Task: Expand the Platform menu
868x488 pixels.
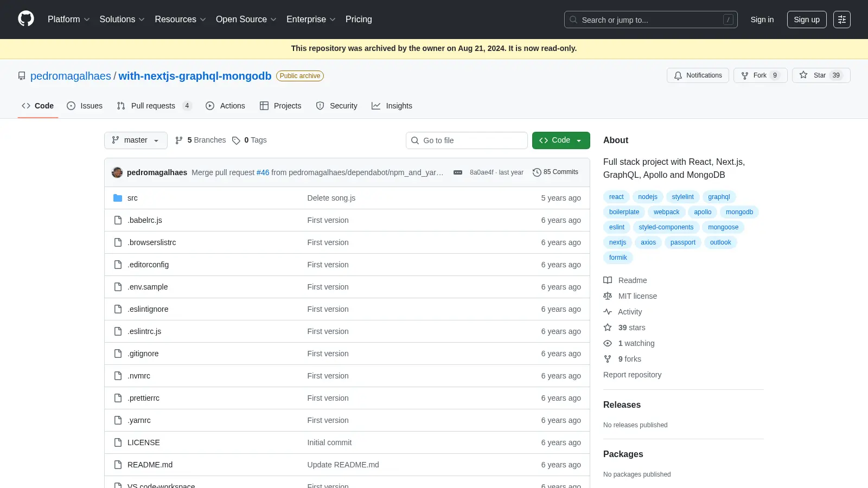Action: click(x=69, y=20)
